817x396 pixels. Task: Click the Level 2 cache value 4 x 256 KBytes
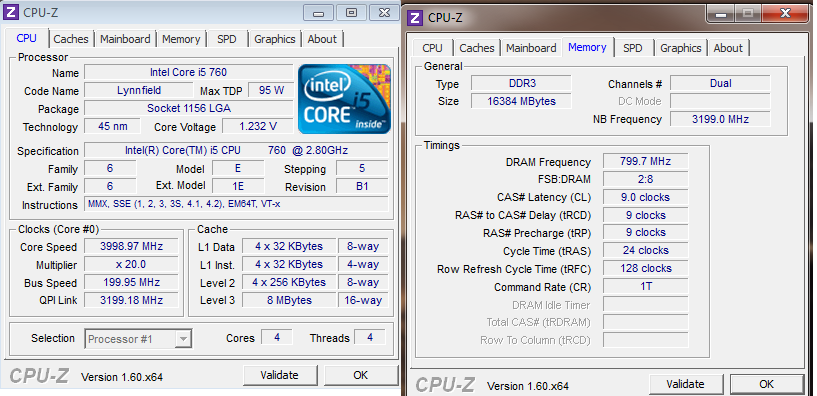pos(289,282)
